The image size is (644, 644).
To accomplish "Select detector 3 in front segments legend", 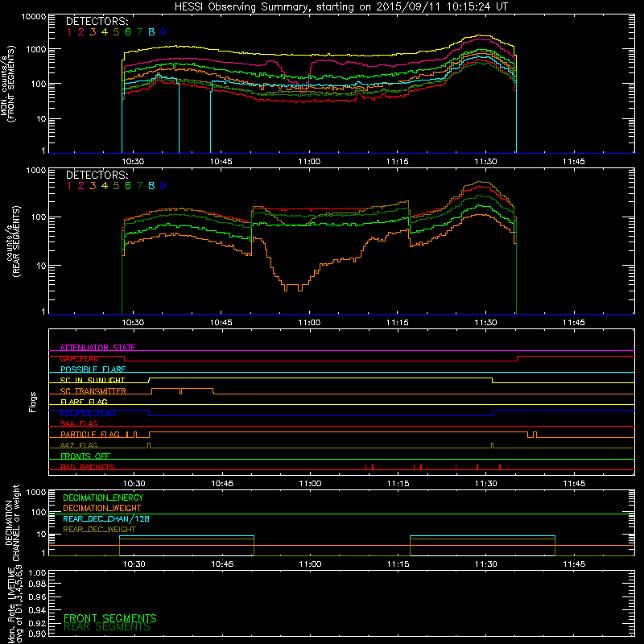I will [x=93, y=32].
